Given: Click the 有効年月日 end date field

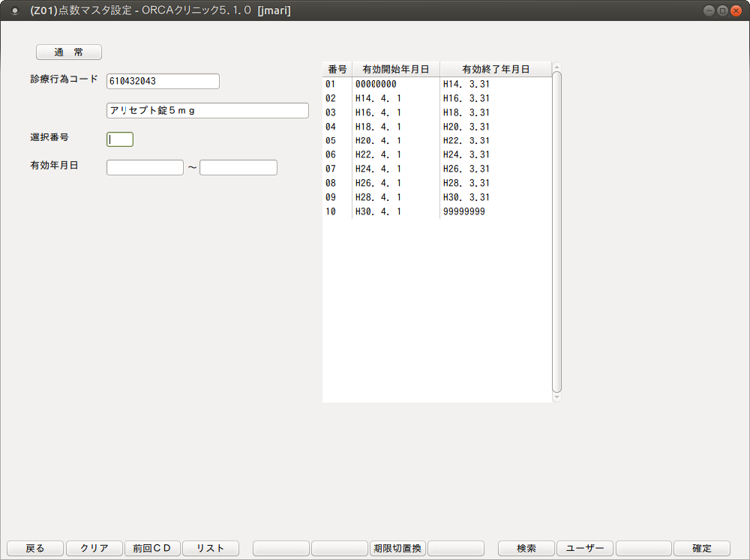Looking at the screenshot, I should pos(238,167).
